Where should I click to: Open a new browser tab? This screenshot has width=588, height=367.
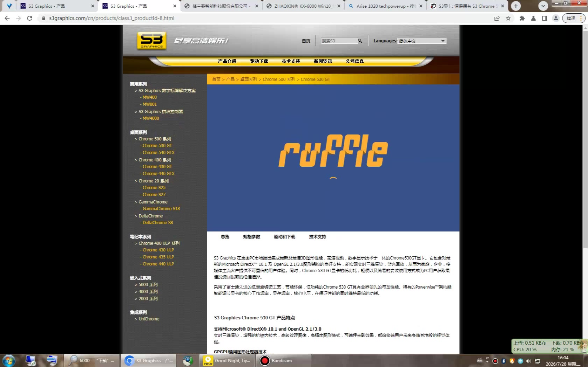pyautogui.click(x=516, y=6)
